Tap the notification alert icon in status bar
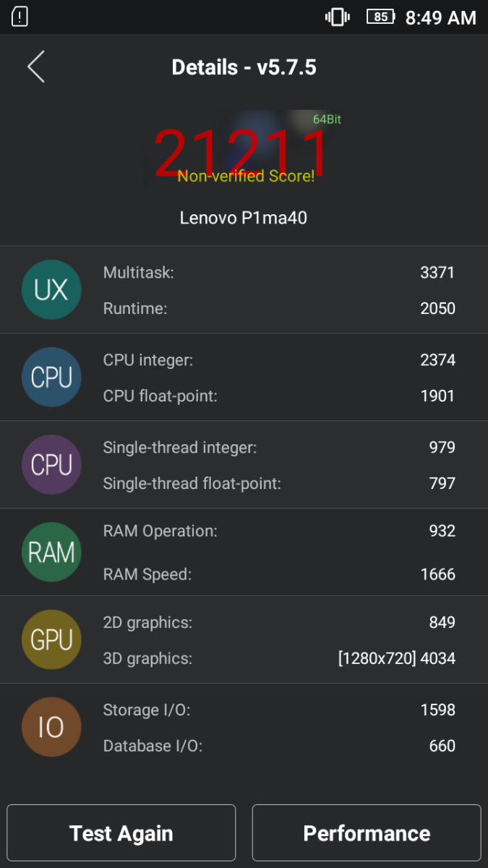 [x=20, y=17]
